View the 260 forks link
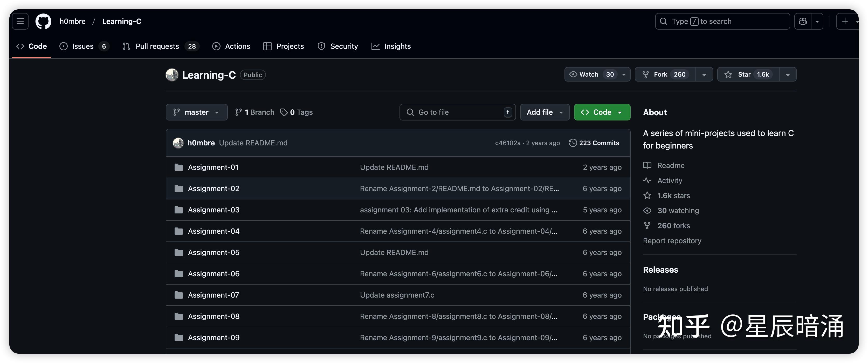This screenshot has width=868, height=363. (x=674, y=225)
